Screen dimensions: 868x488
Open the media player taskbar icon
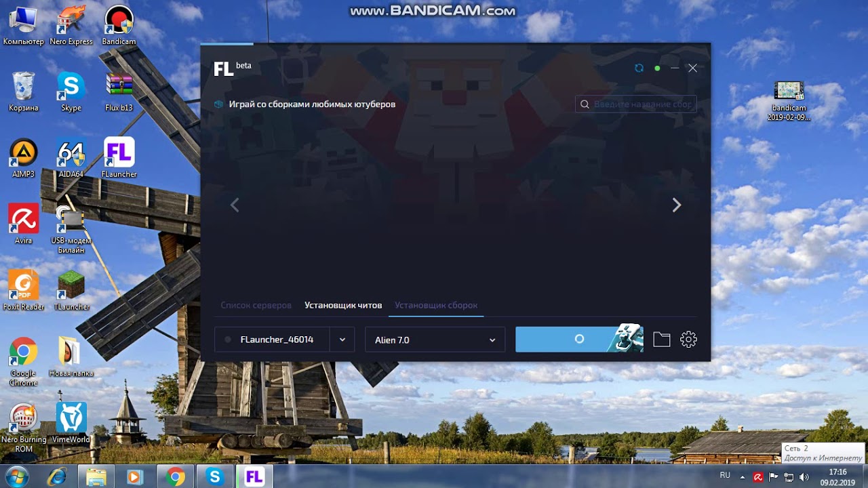134,477
